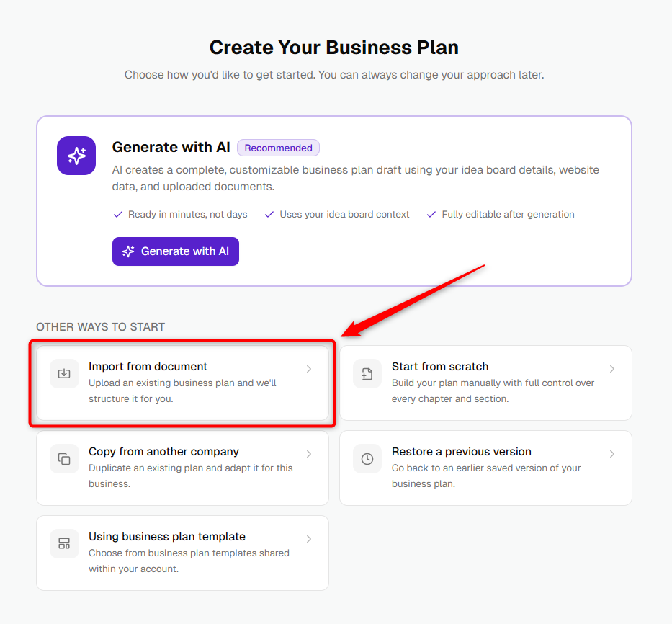The width and height of the screenshot is (672, 624).
Task: Click the Recommended badge
Action: click(278, 148)
